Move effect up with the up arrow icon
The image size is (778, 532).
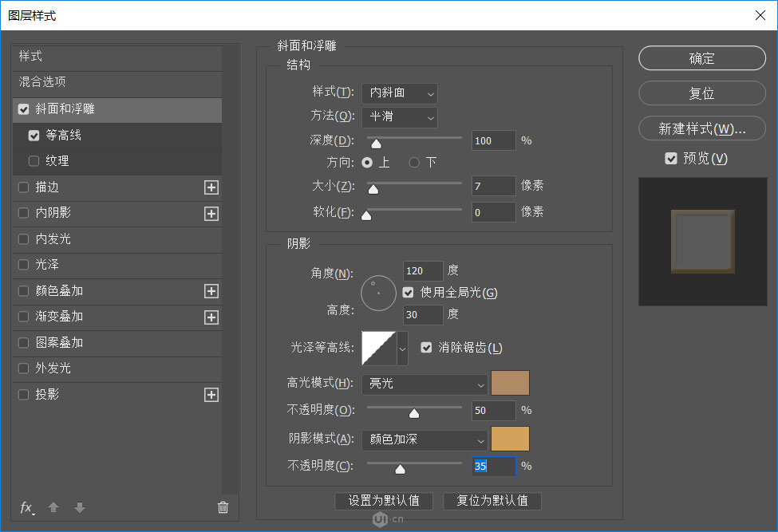pyautogui.click(x=53, y=507)
